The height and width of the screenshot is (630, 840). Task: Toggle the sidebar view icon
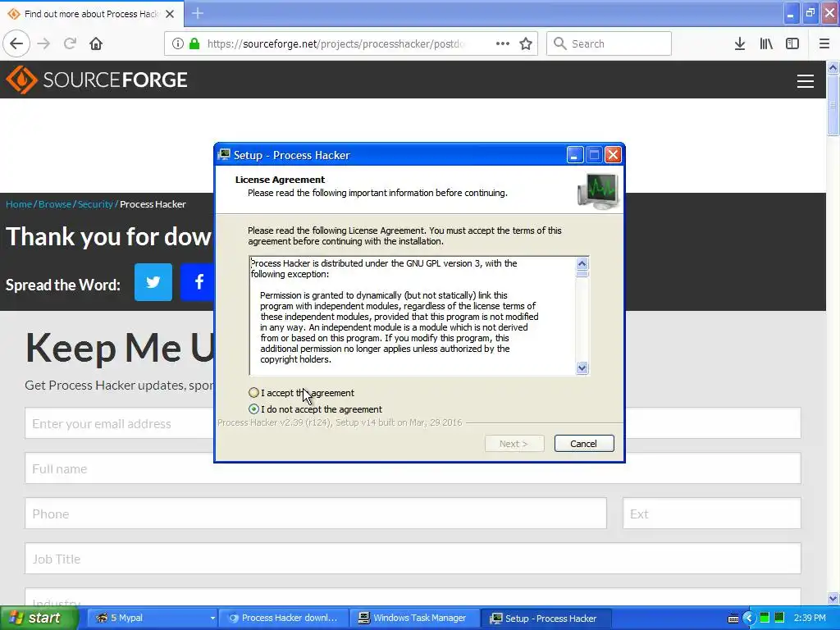[792, 43]
